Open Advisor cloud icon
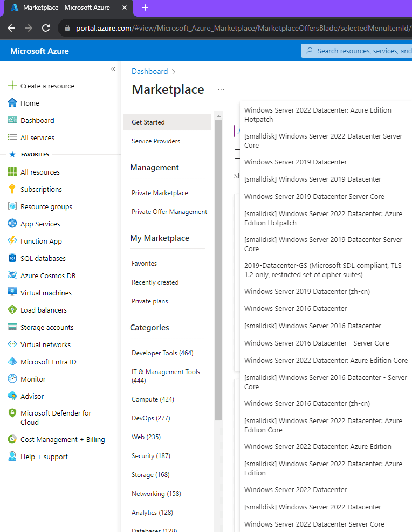412x532 pixels. coord(12,396)
